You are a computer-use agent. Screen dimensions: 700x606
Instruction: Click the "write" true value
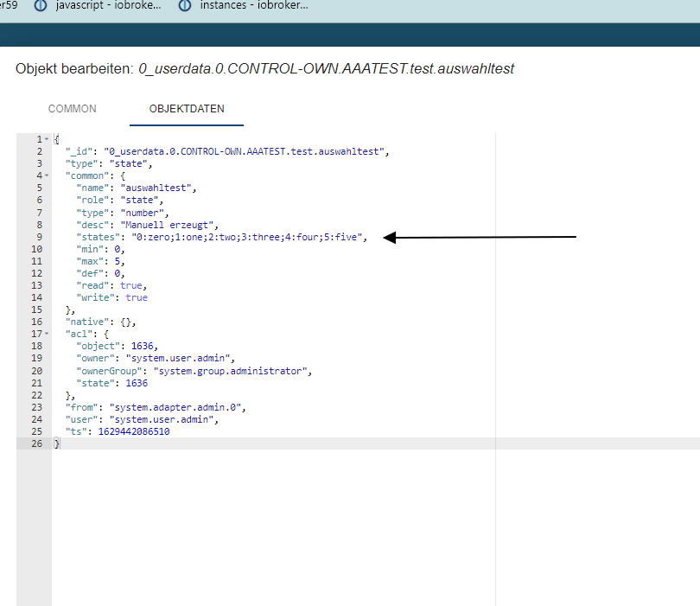click(137, 297)
